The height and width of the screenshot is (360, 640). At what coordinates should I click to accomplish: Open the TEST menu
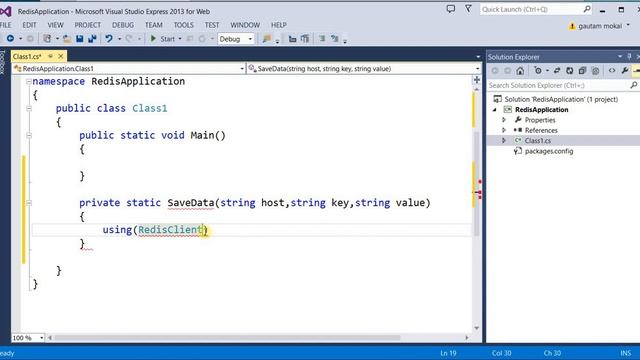point(211,25)
